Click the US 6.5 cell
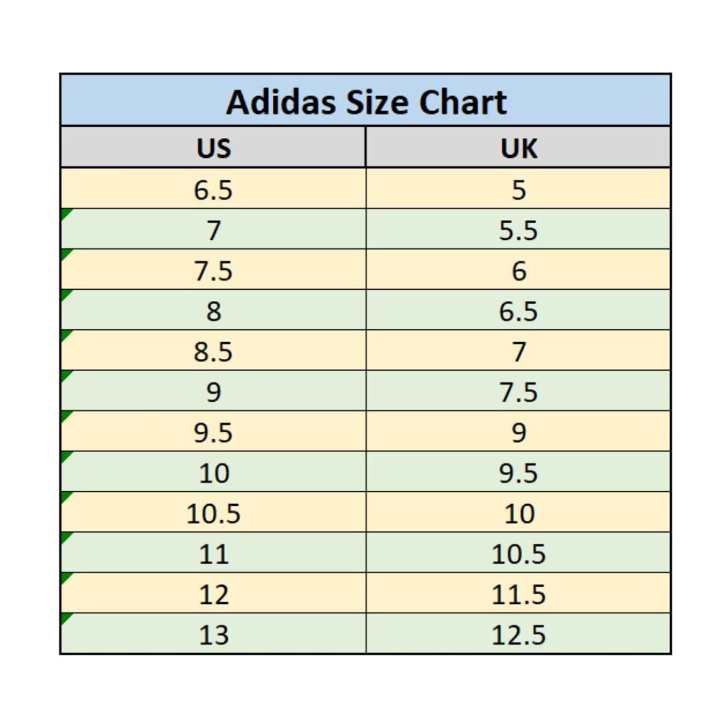Screen dimensions: 728x728 [214, 189]
